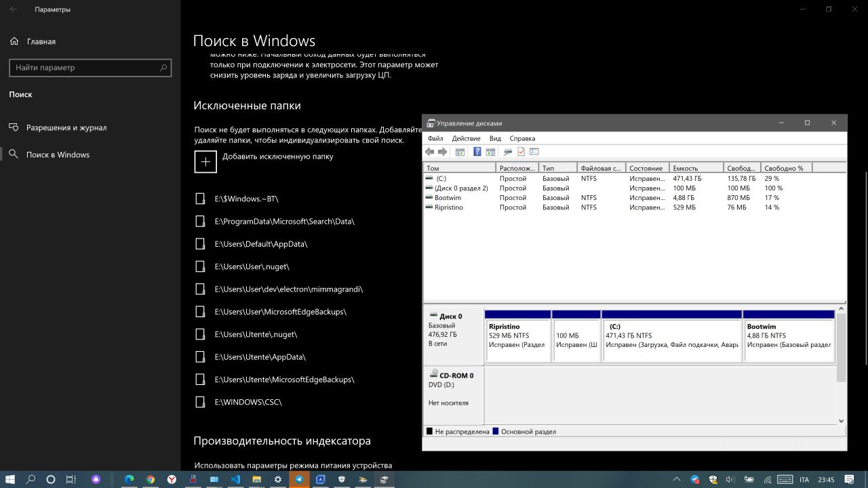Image resolution: width=868 pixels, height=488 pixels.
Task: Click the Disk Management title bar icon
Action: pyautogui.click(x=431, y=123)
